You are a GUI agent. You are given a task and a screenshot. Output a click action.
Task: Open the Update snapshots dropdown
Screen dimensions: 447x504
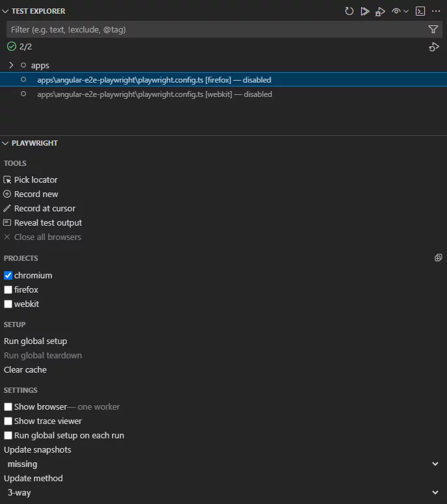221,464
